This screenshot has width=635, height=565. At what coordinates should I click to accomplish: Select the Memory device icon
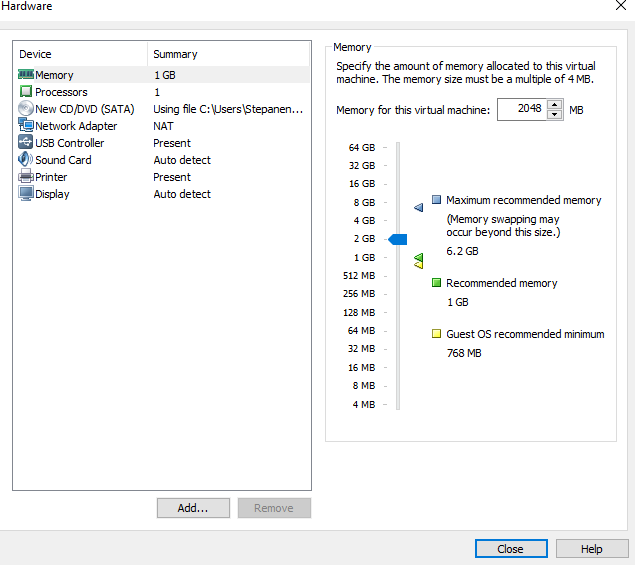26,75
